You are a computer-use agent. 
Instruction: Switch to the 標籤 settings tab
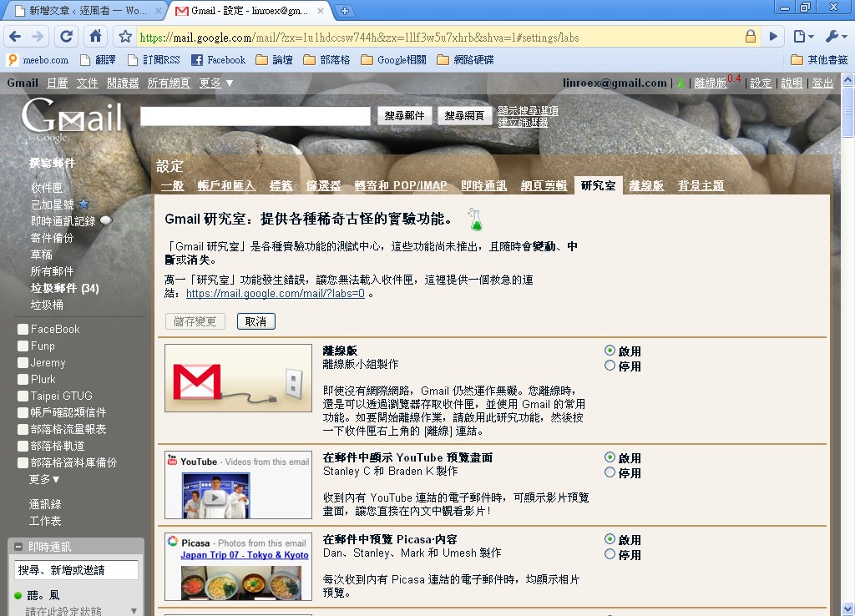click(x=281, y=186)
